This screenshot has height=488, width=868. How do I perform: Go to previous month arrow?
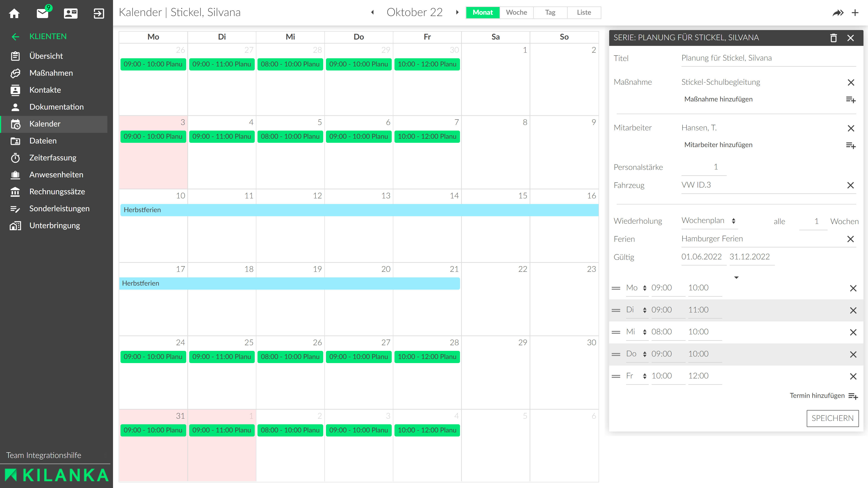pyautogui.click(x=372, y=12)
